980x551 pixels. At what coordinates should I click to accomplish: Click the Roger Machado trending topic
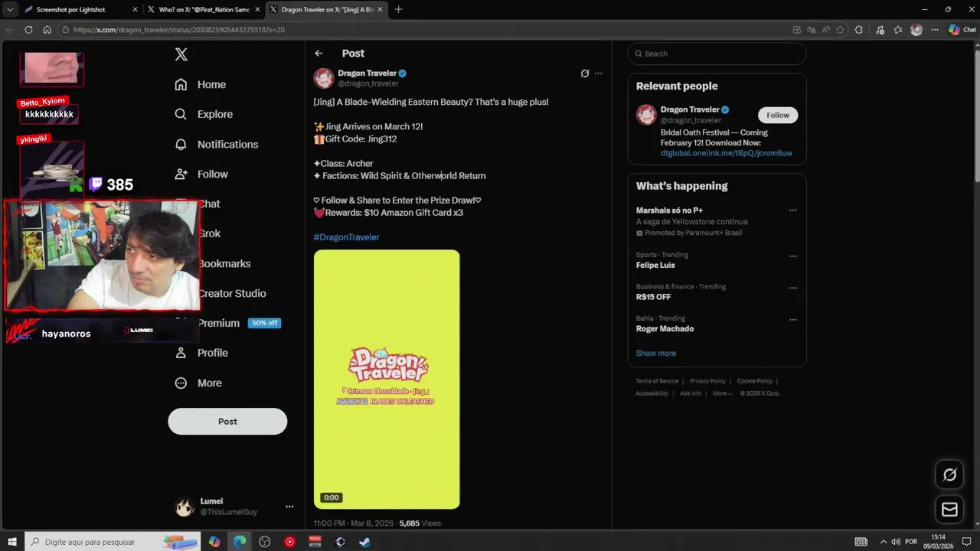click(x=665, y=329)
